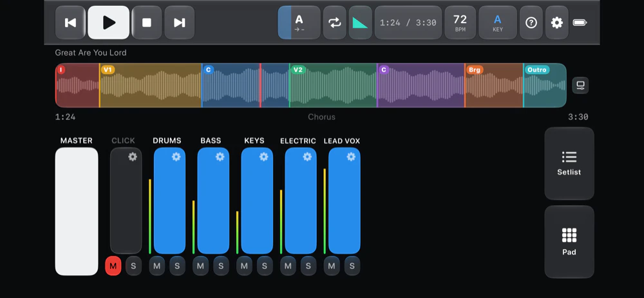
Task: Jump to the Intro marker I
Action: click(61, 70)
